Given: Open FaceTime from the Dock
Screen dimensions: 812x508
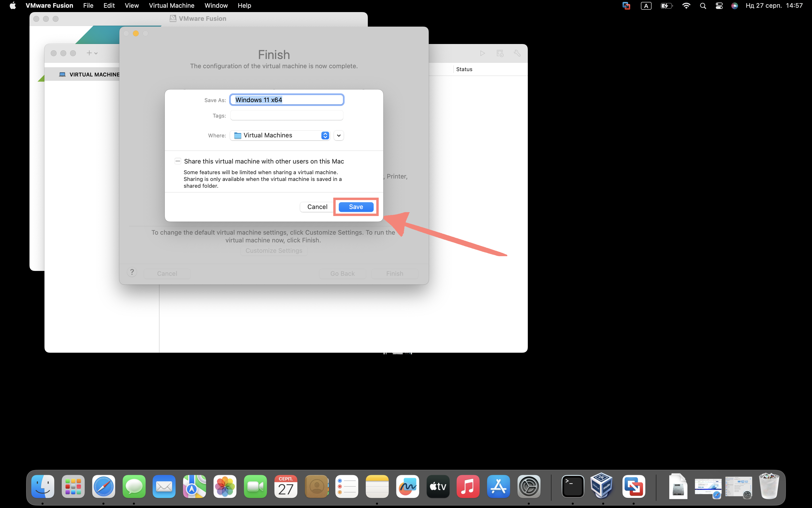Looking at the screenshot, I should pyautogui.click(x=255, y=486).
